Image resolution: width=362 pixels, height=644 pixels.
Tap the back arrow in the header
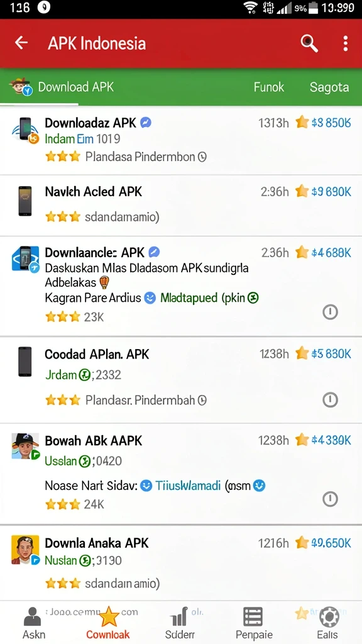click(x=21, y=43)
